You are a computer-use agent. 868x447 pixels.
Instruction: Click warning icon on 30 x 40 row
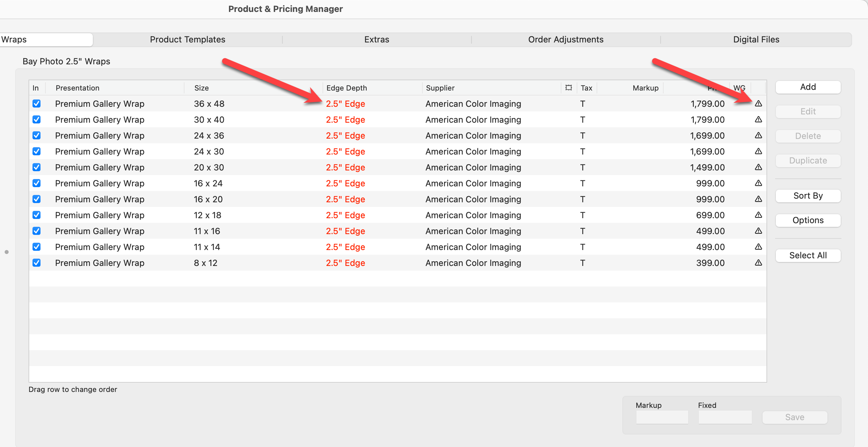pyautogui.click(x=758, y=120)
